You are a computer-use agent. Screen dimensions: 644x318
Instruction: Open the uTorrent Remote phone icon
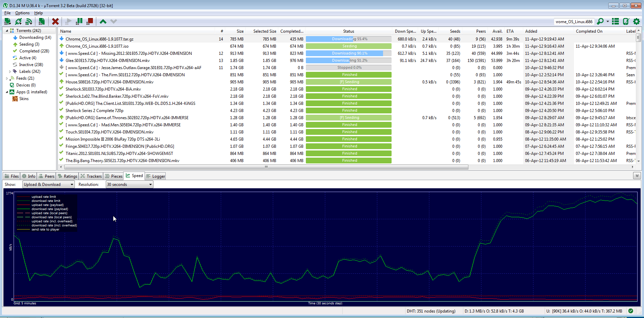coord(626,21)
